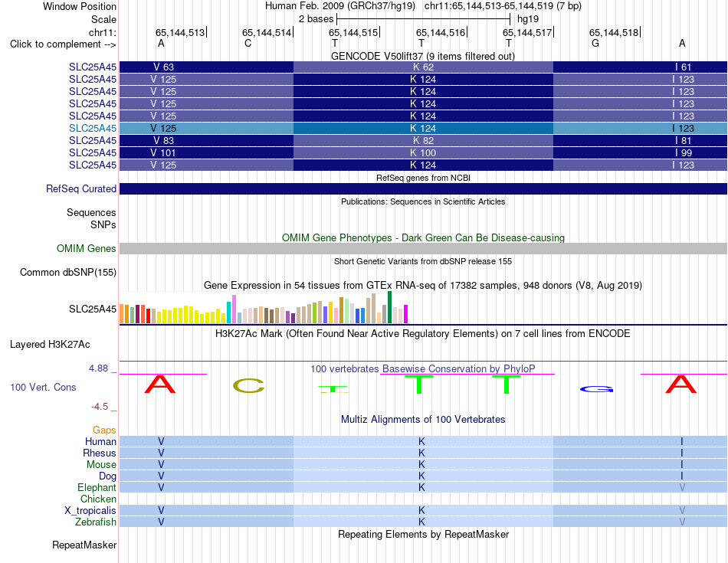This screenshot has height=563, width=728.
Task: Select the "V 101" codon box
Action: click(207, 152)
